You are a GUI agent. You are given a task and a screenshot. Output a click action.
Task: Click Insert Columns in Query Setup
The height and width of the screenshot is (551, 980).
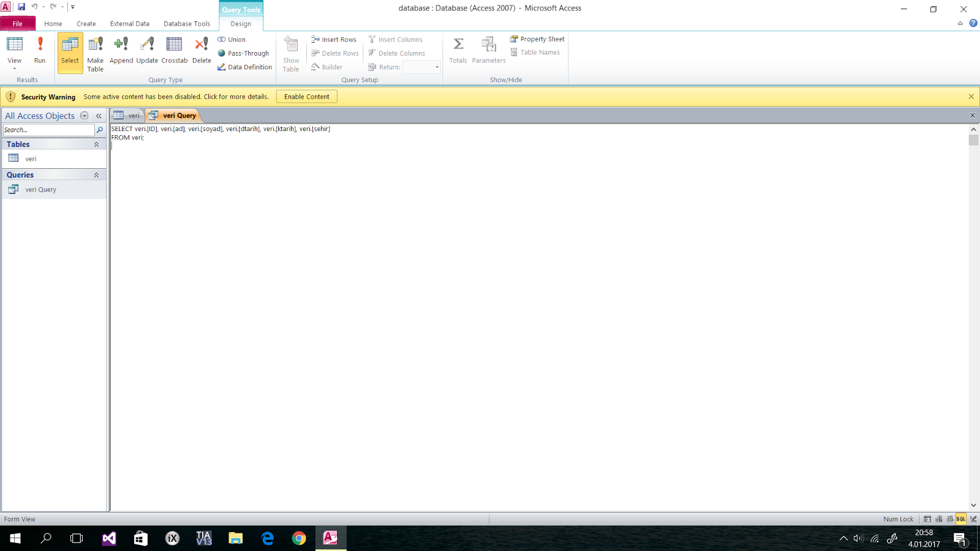coord(395,39)
